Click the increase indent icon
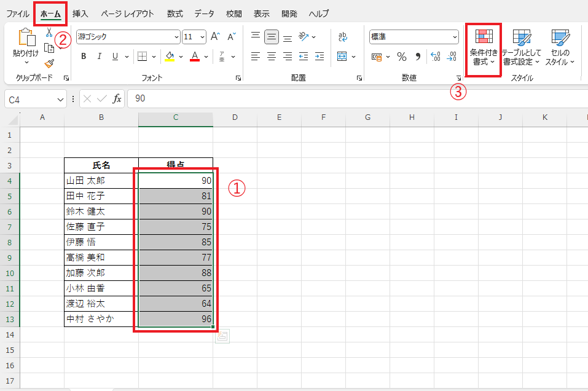 pyautogui.click(x=319, y=57)
